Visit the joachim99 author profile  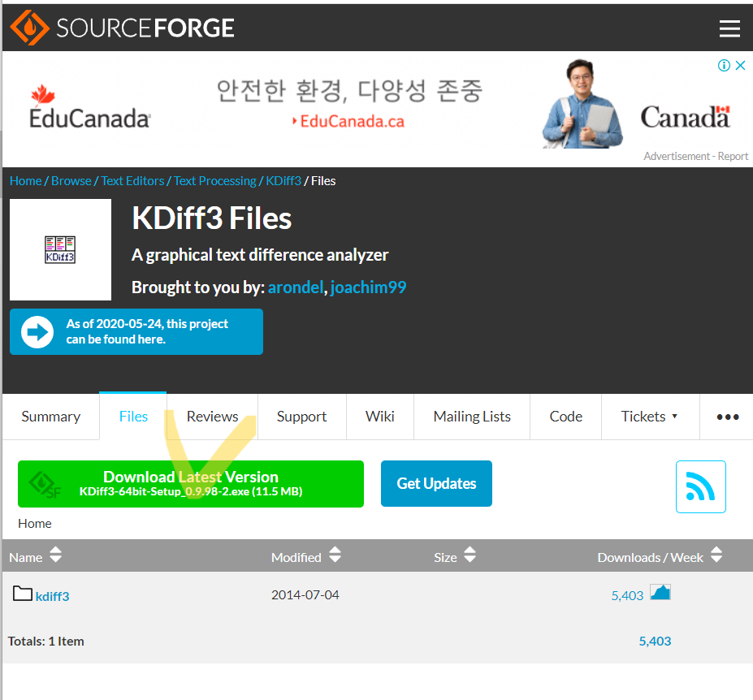coord(368,287)
